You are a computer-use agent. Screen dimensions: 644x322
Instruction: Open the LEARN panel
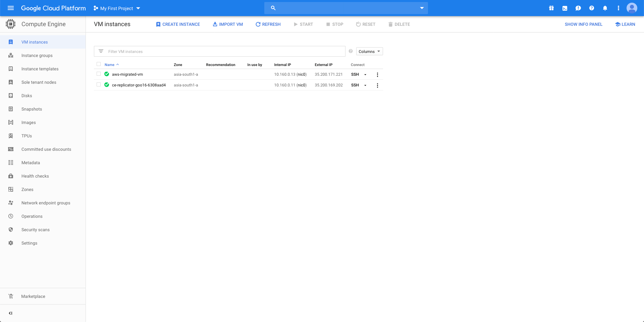pyautogui.click(x=625, y=24)
